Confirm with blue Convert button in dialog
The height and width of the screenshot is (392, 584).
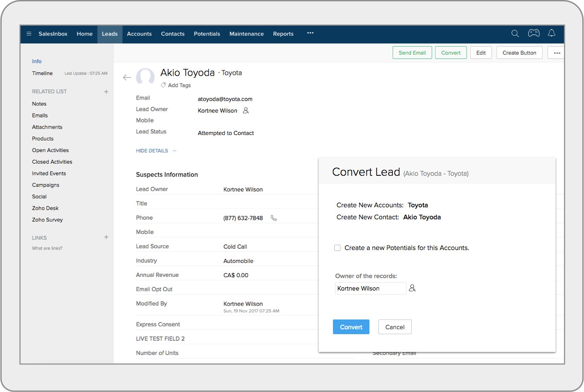(x=351, y=327)
